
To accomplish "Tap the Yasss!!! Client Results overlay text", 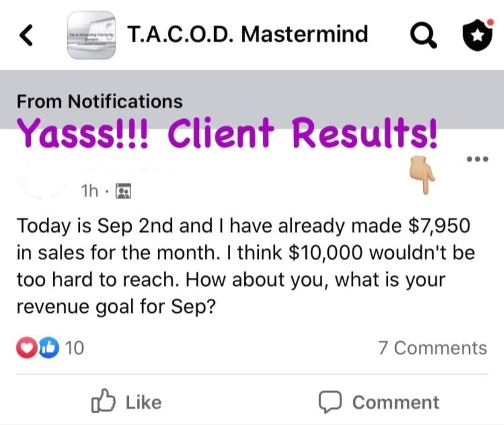I will (227, 133).
